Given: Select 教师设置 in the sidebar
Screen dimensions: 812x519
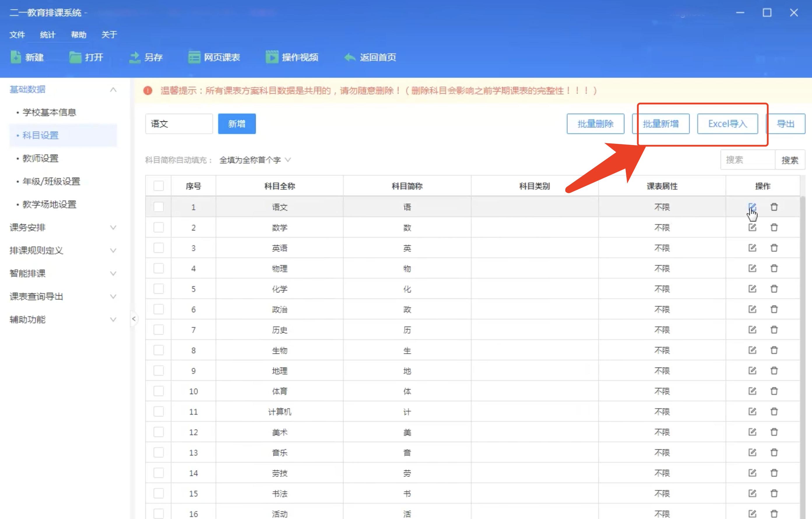Looking at the screenshot, I should pos(41,158).
